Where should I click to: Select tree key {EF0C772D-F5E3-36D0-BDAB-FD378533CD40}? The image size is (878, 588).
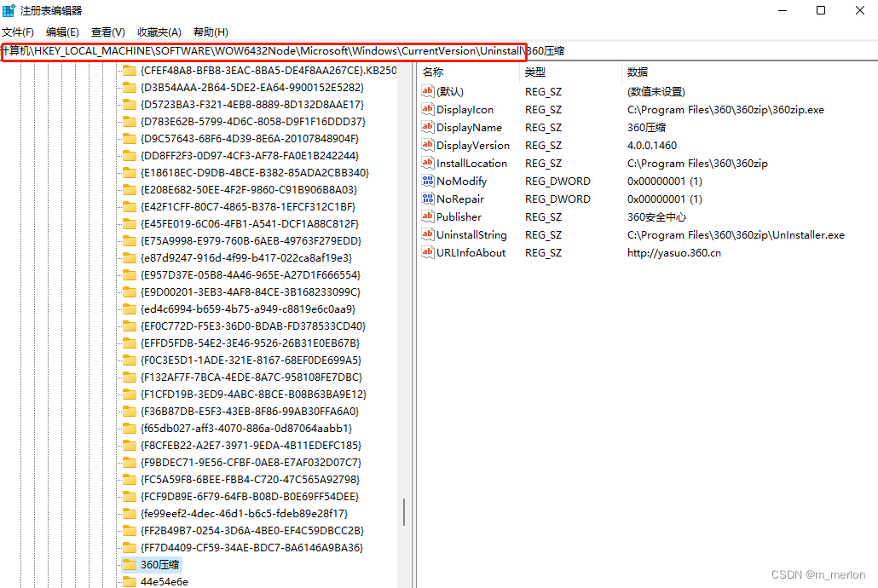252,326
